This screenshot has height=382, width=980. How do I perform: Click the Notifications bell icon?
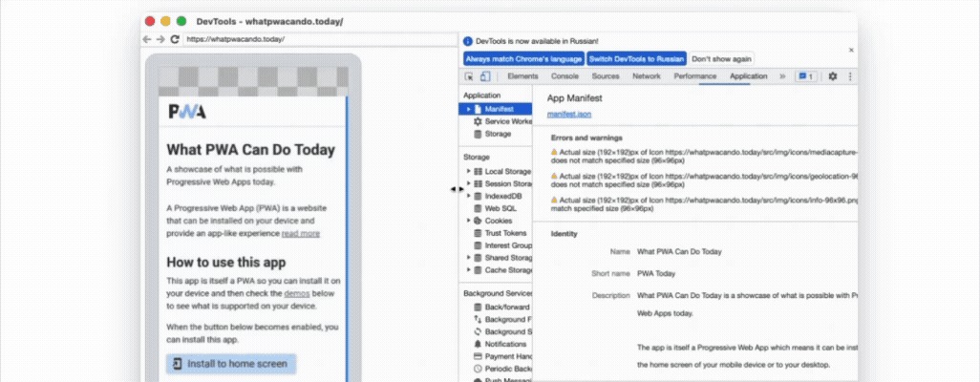479,344
